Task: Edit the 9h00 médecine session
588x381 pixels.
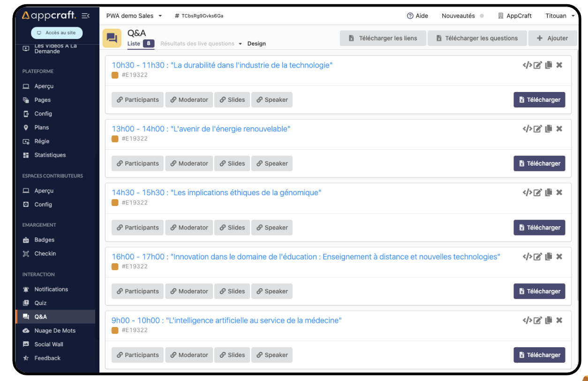Action: click(x=538, y=320)
